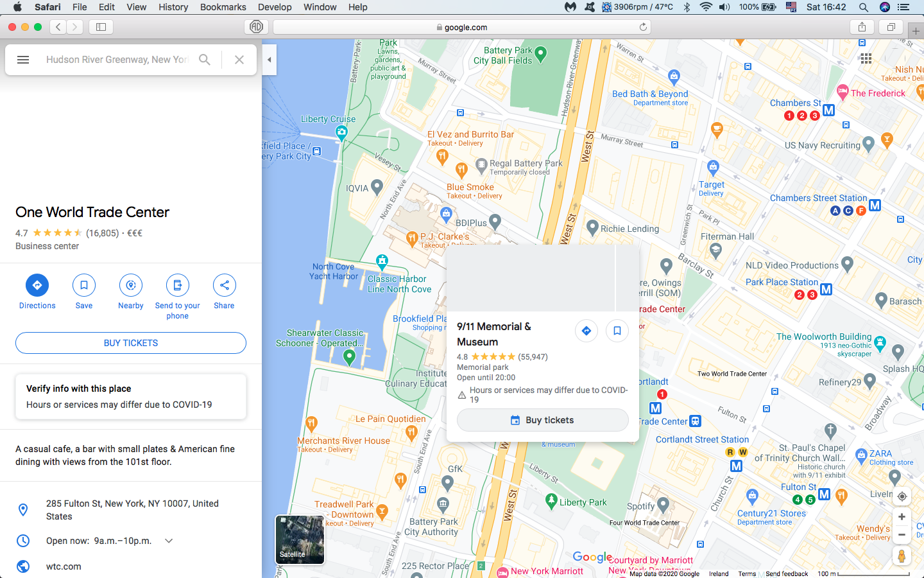
Task: Select the Street View pegman icon
Action: pos(902,556)
